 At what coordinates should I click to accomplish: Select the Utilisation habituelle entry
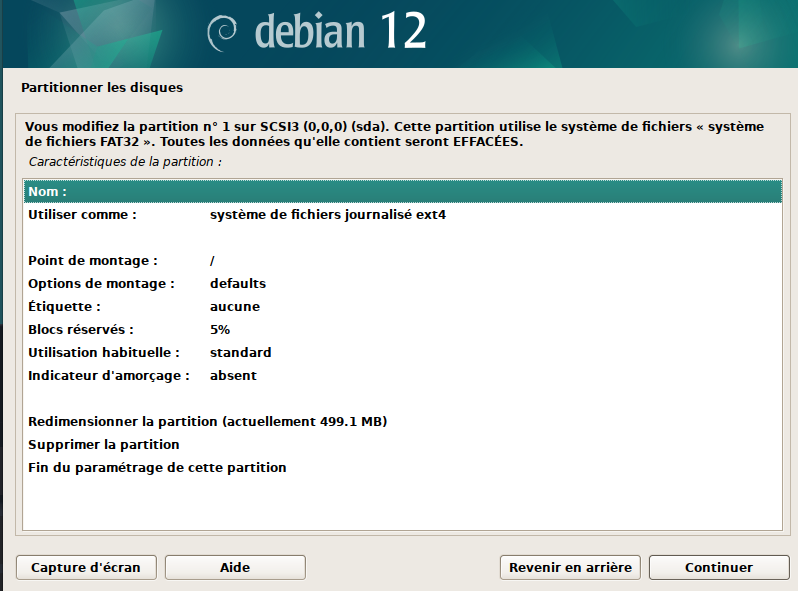pos(403,352)
